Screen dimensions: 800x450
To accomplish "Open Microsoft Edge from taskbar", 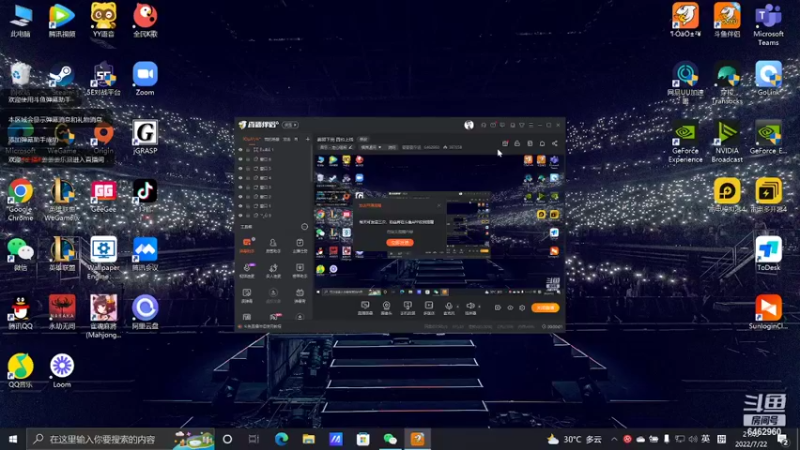I will coord(281,439).
